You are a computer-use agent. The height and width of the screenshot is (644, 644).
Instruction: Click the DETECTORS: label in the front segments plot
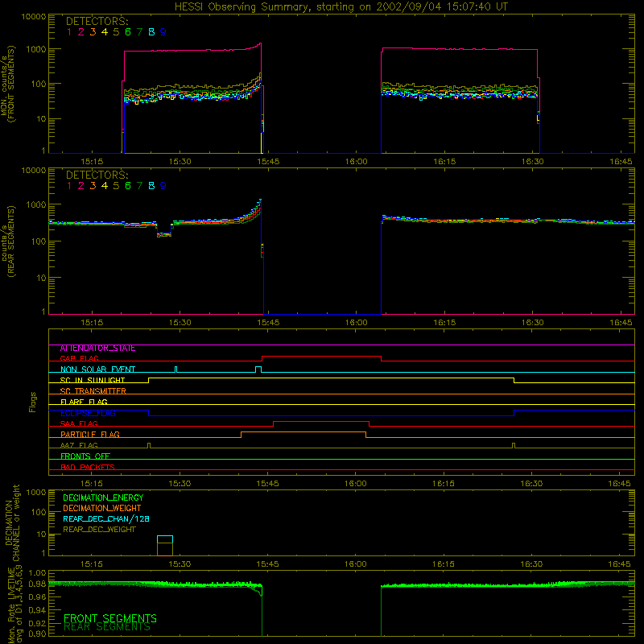point(97,22)
